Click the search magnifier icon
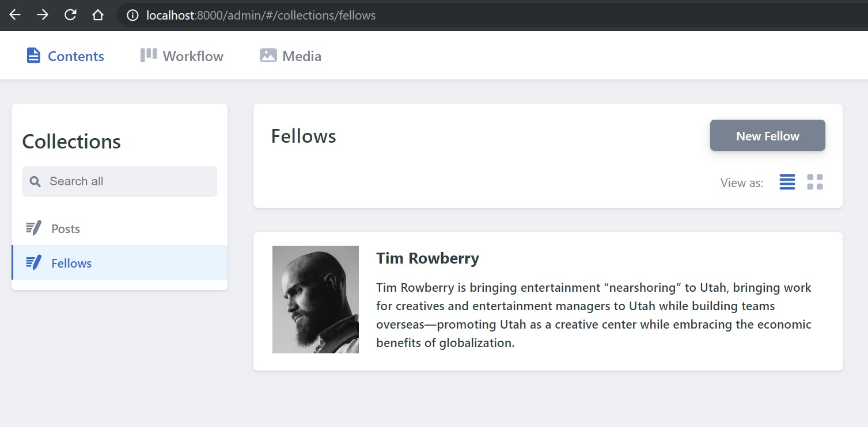The width and height of the screenshot is (868, 427). click(x=35, y=182)
